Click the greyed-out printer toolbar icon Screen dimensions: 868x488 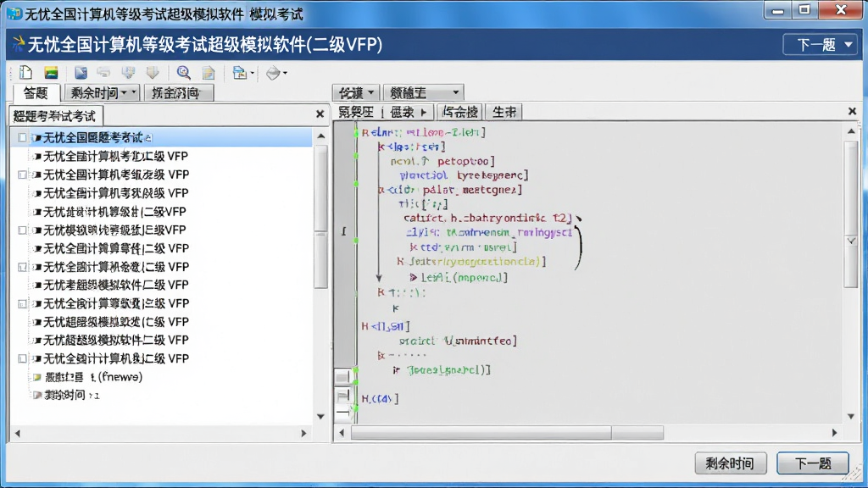103,73
